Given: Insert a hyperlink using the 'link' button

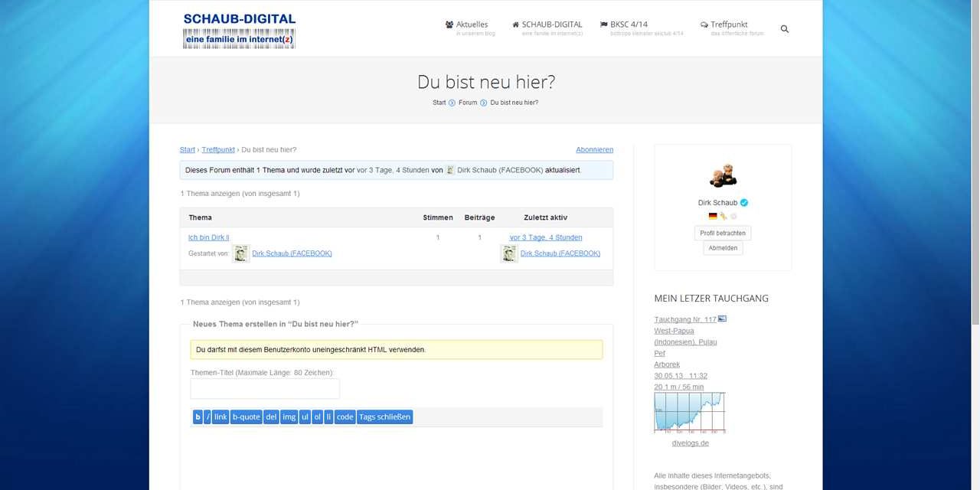Looking at the screenshot, I should pos(220,417).
